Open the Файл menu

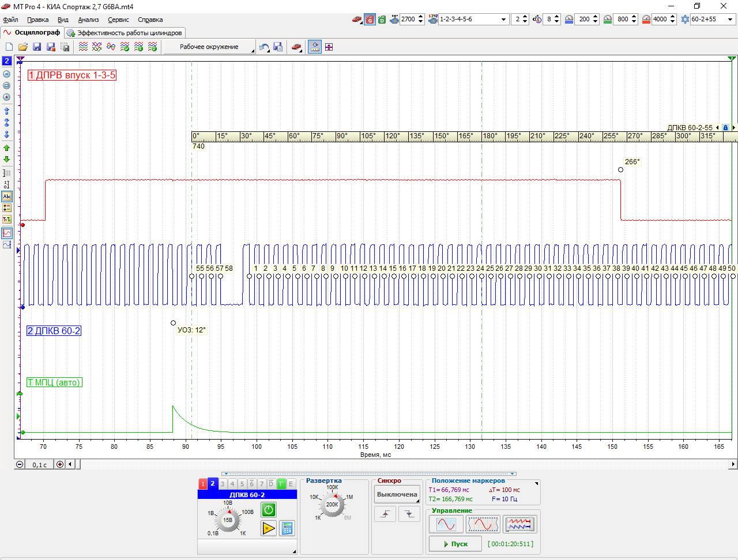[10, 20]
